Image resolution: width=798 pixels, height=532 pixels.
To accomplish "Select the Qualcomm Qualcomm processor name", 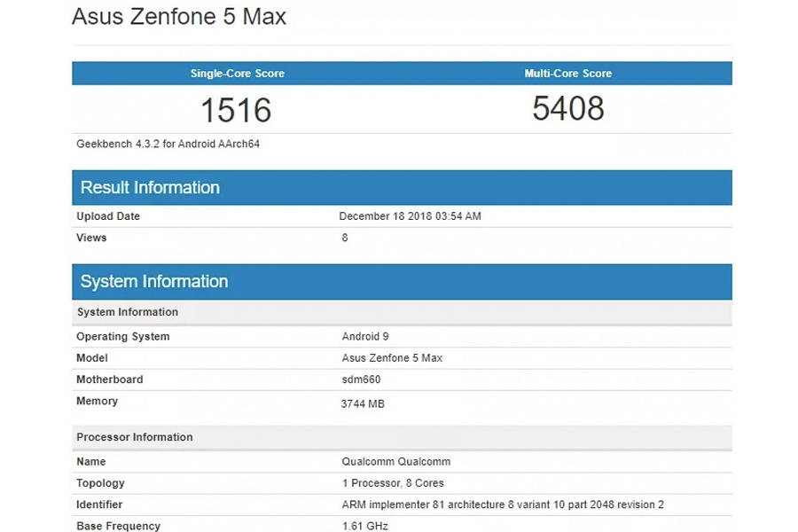I will 396,461.
